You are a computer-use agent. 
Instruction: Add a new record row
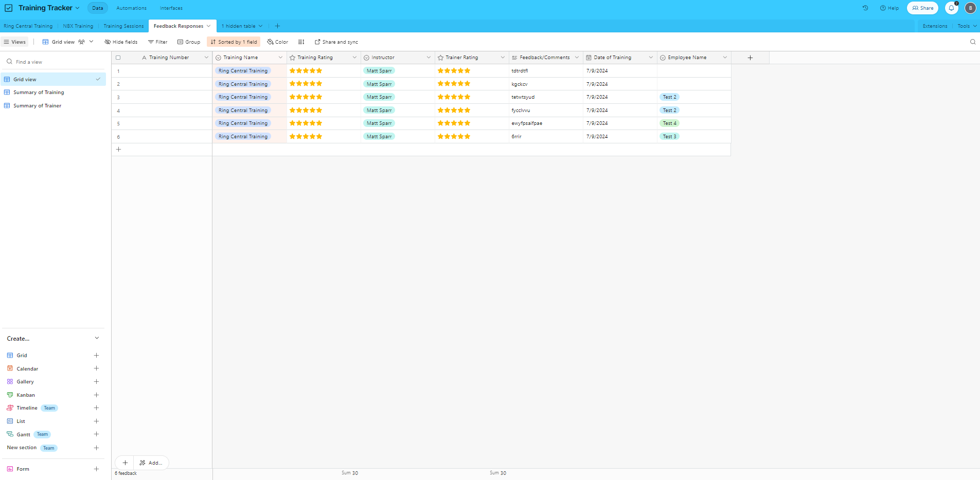pos(118,150)
